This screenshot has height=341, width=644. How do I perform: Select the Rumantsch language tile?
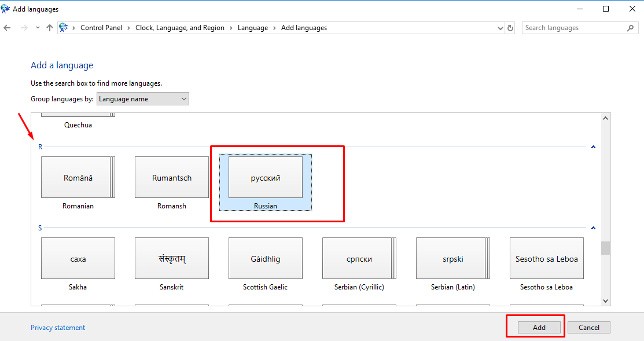coord(172,178)
